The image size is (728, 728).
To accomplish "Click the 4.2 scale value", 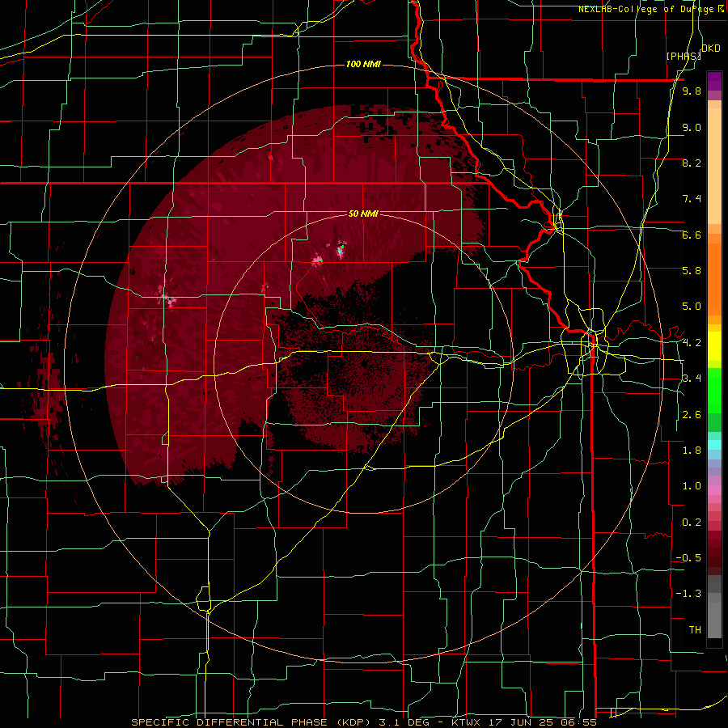I will click(x=692, y=343).
